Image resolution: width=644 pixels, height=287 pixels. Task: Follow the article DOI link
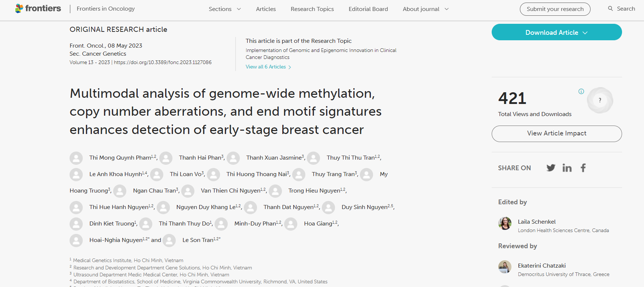click(x=163, y=62)
